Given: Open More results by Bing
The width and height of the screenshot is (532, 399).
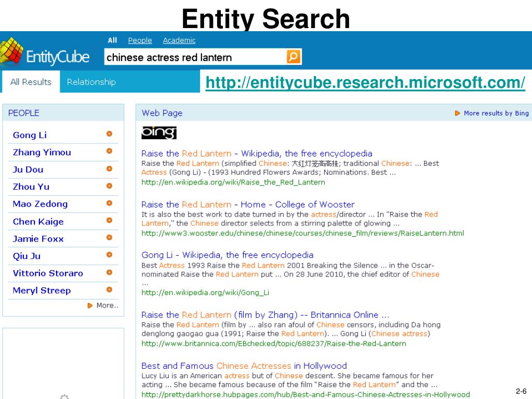Looking at the screenshot, I should (491, 113).
